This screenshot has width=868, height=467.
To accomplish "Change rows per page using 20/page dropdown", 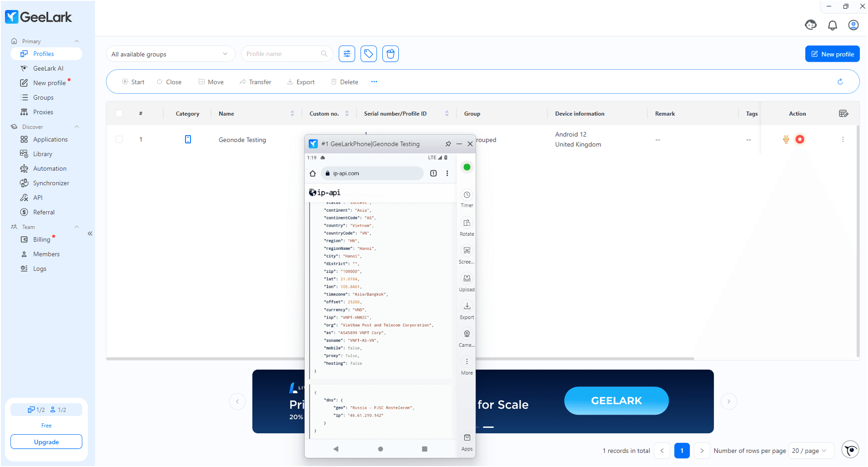I will [810, 450].
